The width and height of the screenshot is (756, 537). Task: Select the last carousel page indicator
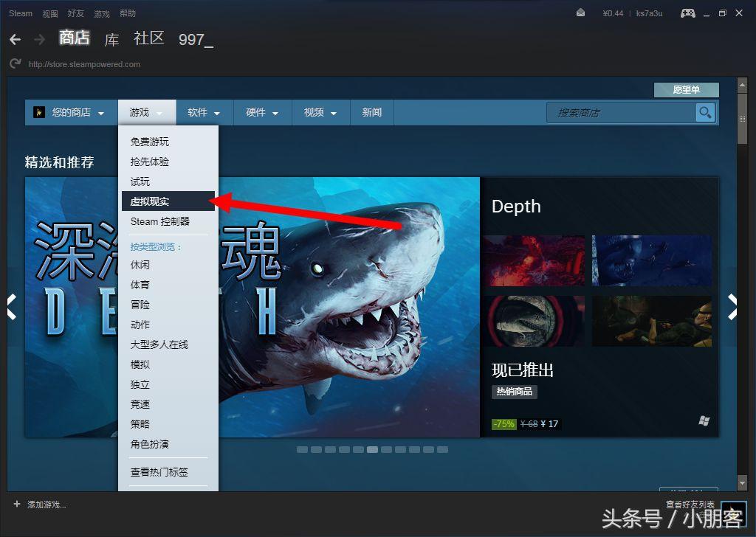(x=442, y=449)
